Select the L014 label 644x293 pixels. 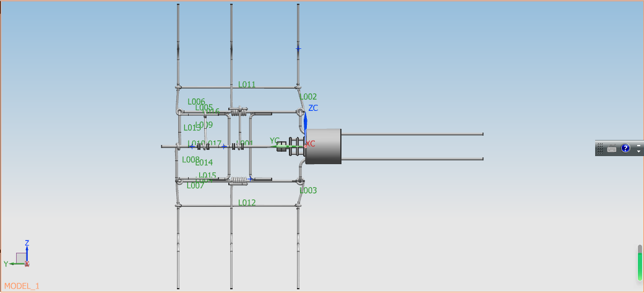click(204, 162)
